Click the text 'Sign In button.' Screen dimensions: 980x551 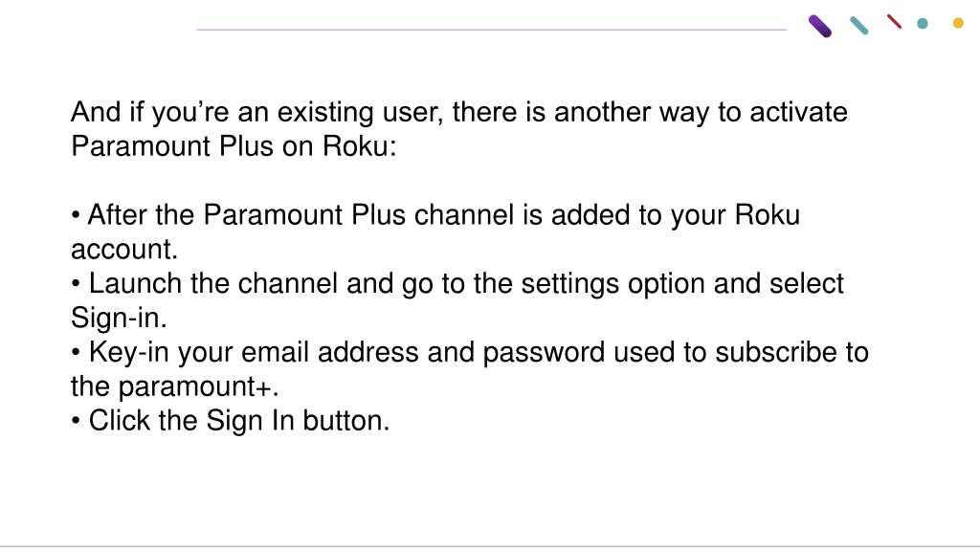pyautogui.click(x=299, y=421)
